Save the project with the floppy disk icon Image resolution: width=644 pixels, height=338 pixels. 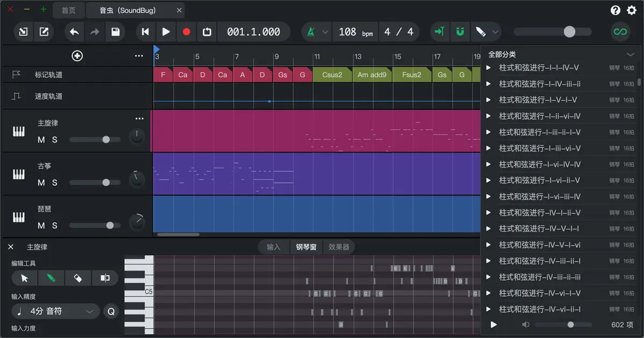115,32
